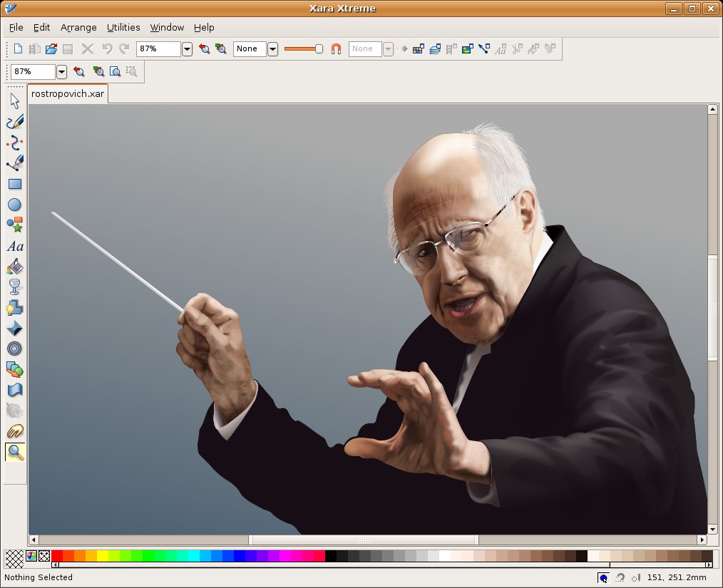Open the Utilities menu
The image size is (723, 588).
(x=123, y=28)
